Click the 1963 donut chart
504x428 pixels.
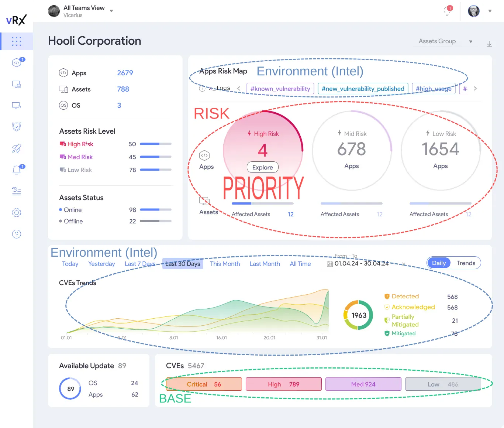pos(358,315)
